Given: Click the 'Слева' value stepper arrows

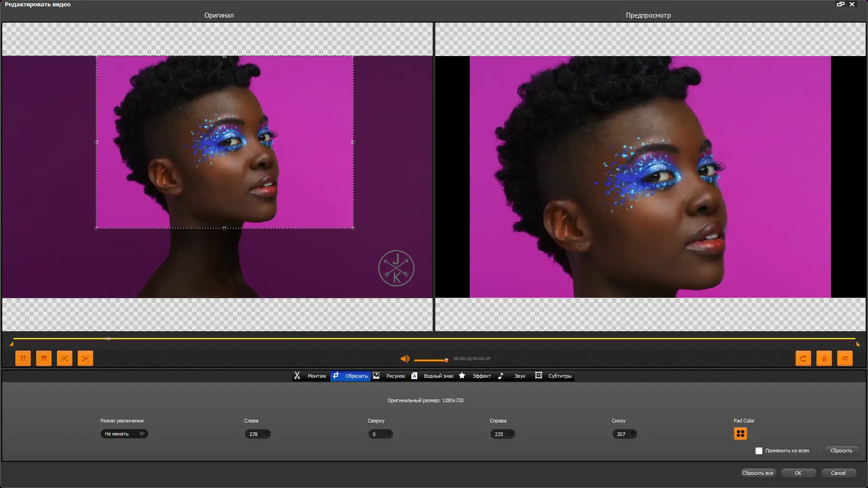Looking at the screenshot, I should [x=267, y=434].
